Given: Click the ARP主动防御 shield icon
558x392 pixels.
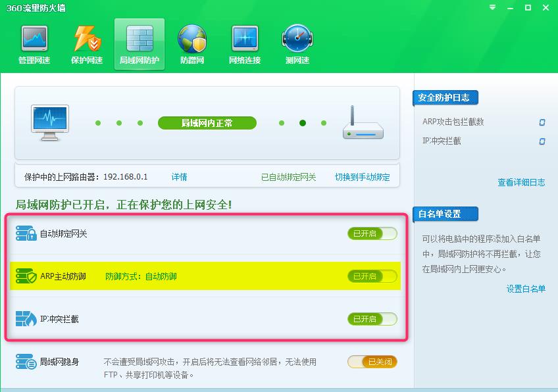Looking at the screenshot, I should point(26,276).
